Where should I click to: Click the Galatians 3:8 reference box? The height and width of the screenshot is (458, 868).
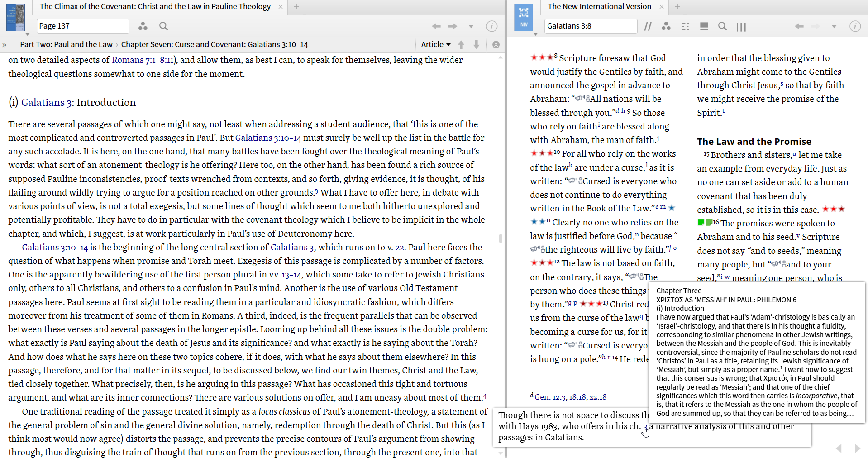(591, 26)
